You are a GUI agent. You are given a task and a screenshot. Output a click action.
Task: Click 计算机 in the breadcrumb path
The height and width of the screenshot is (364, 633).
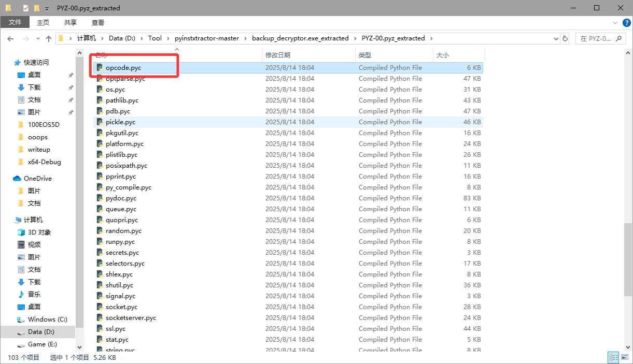[87, 38]
